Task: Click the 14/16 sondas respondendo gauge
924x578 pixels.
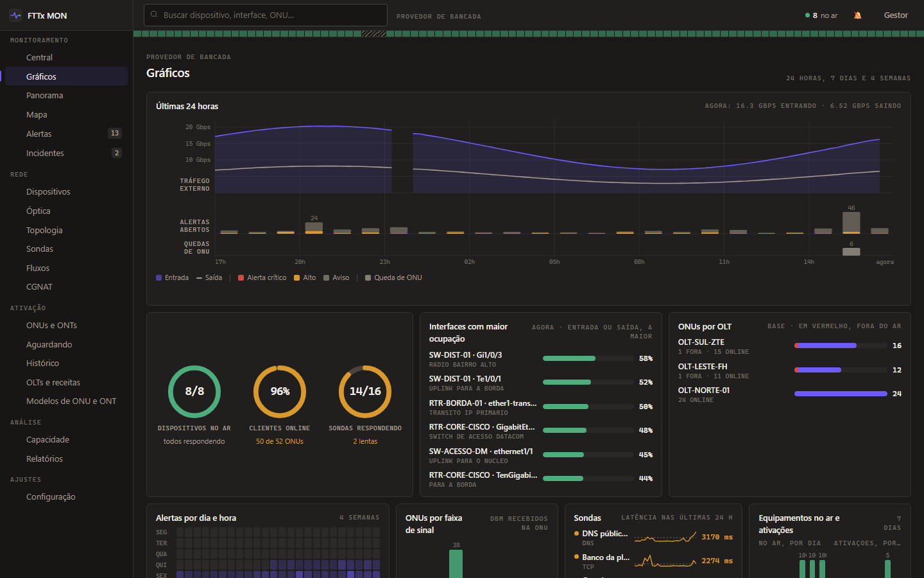Action: click(365, 392)
